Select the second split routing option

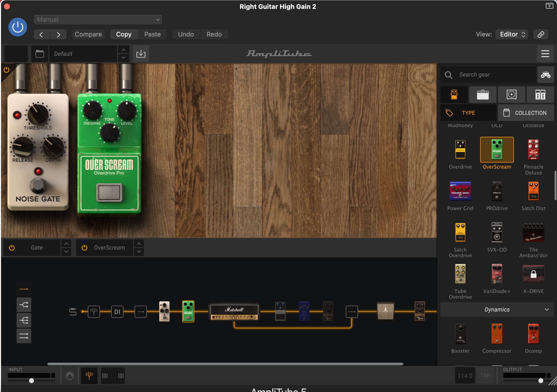pyautogui.click(x=24, y=305)
